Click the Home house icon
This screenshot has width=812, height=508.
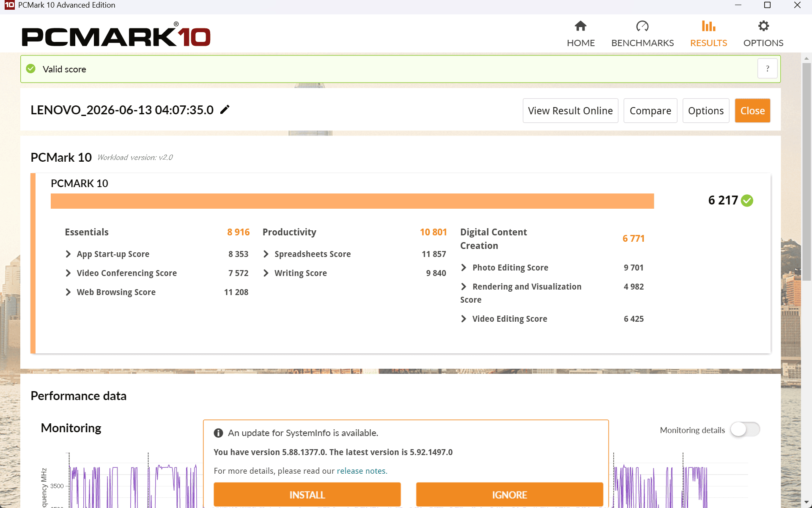tap(581, 26)
